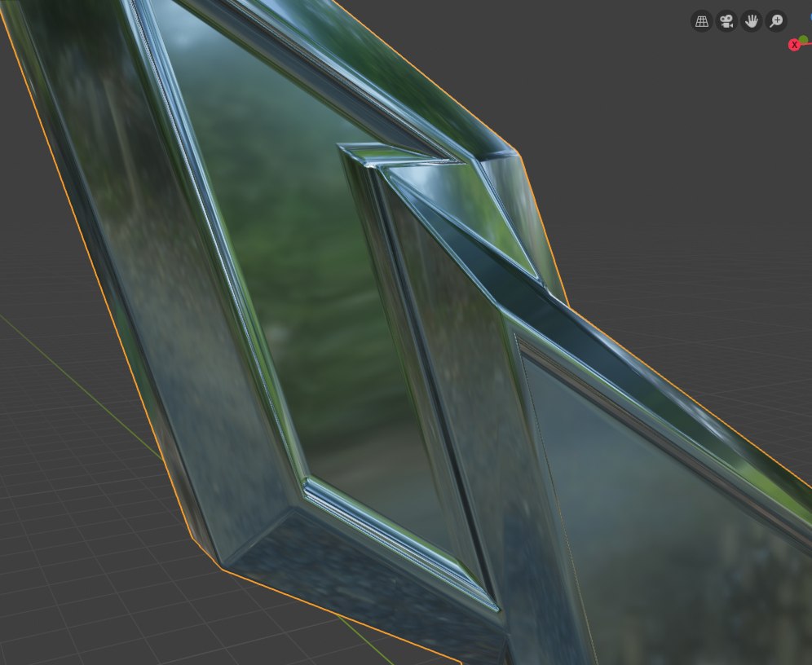
Task: Click the green Y axis gizmo dot
Action: point(803,39)
